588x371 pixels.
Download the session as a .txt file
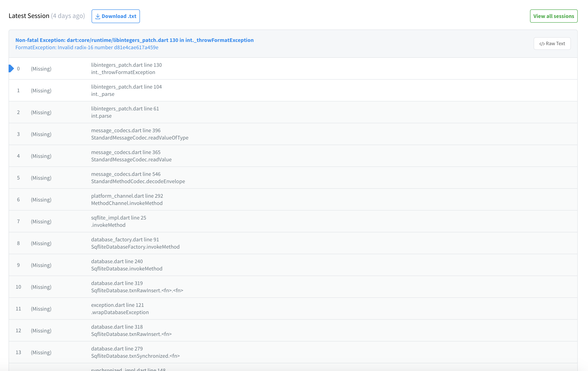[x=116, y=16]
